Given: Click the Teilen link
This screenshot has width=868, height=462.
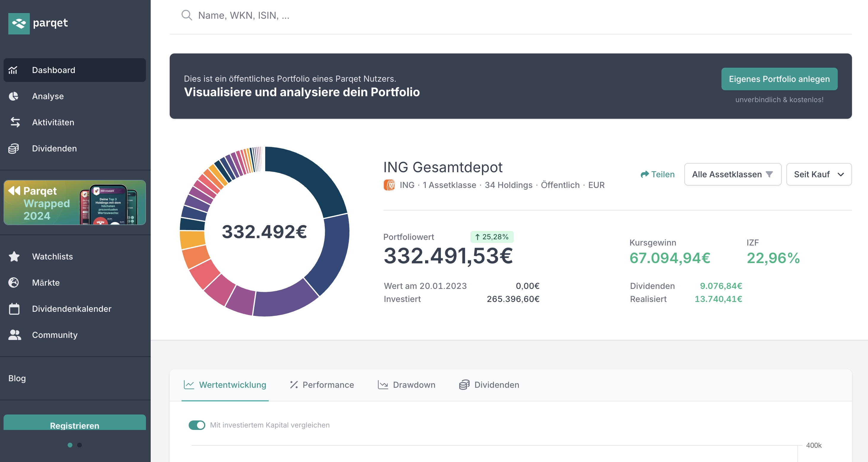Looking at the screenshot, I should click(x=657, y=174).
